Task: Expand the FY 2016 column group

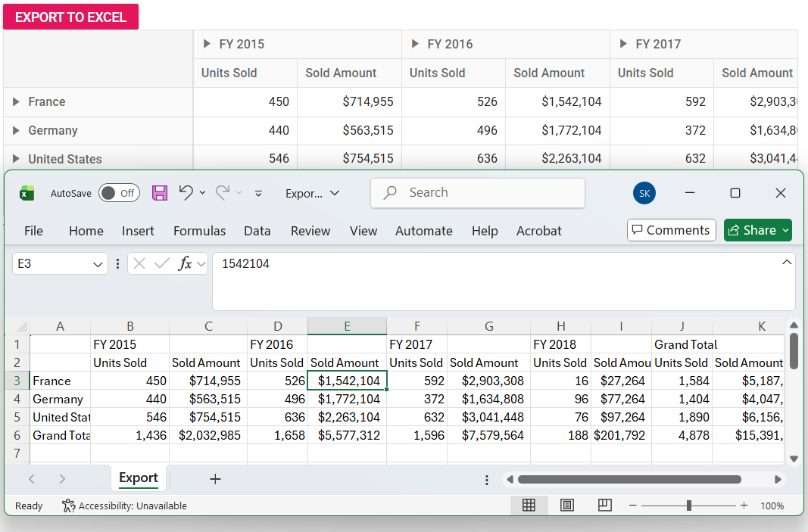Action: [x=415, y=44]
